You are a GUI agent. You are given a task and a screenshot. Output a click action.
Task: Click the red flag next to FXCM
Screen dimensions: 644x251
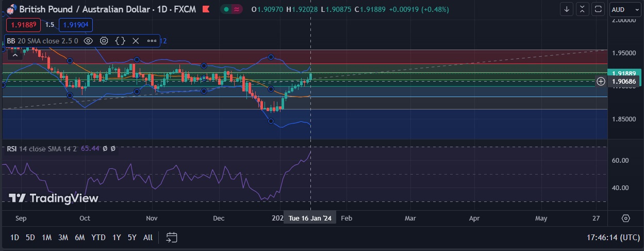[206, 9]
